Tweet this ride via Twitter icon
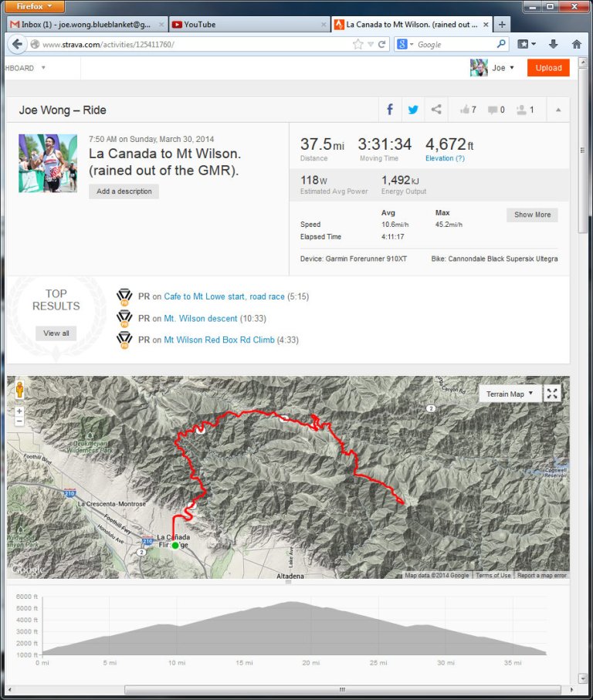This screenshot has height=700, width=593. click(x=413, y=110)
